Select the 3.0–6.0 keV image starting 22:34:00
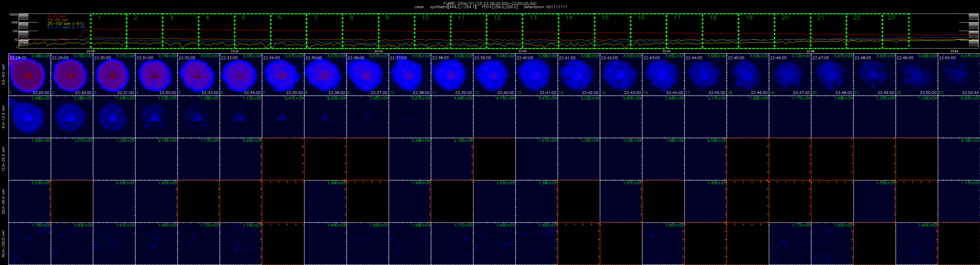 click(x=283, y=75)
